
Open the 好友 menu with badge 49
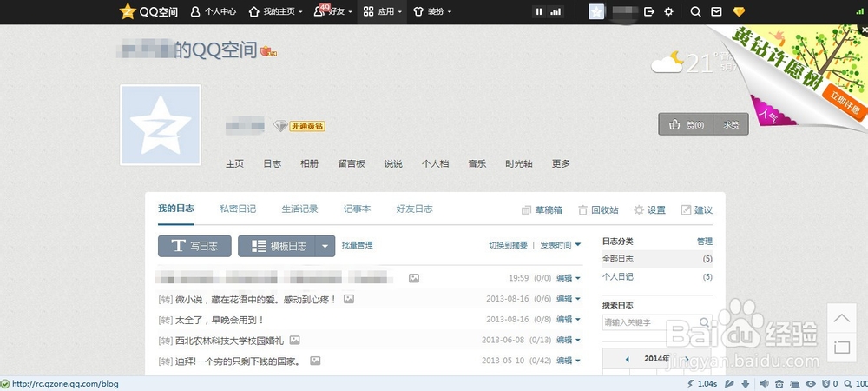point(332,11)
